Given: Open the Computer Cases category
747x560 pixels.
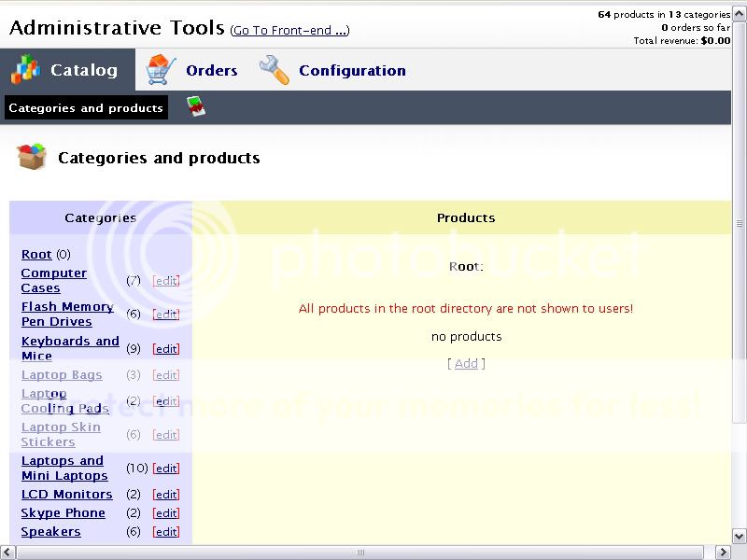Looking at the screenshot, I should coord(54,281).
